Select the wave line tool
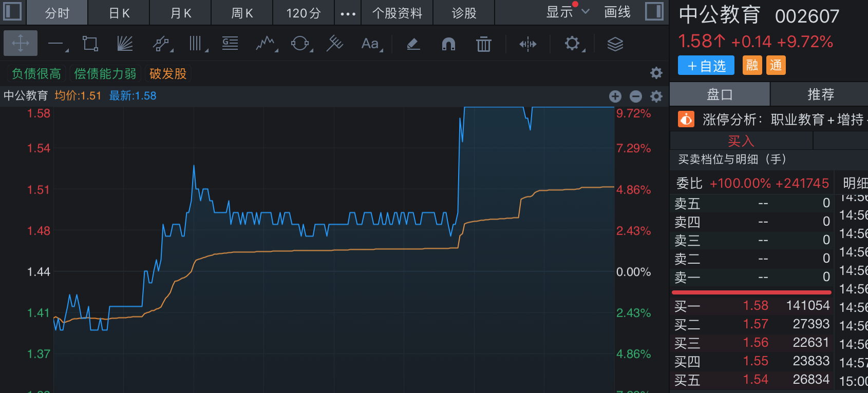The image size is (868, 393). pos(265,44)
